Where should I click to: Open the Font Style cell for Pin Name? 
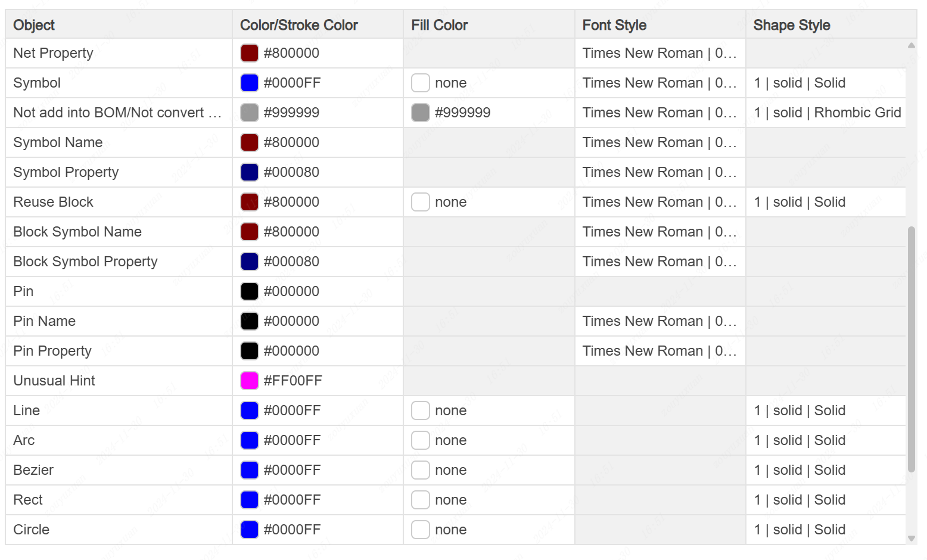[660, 321]
